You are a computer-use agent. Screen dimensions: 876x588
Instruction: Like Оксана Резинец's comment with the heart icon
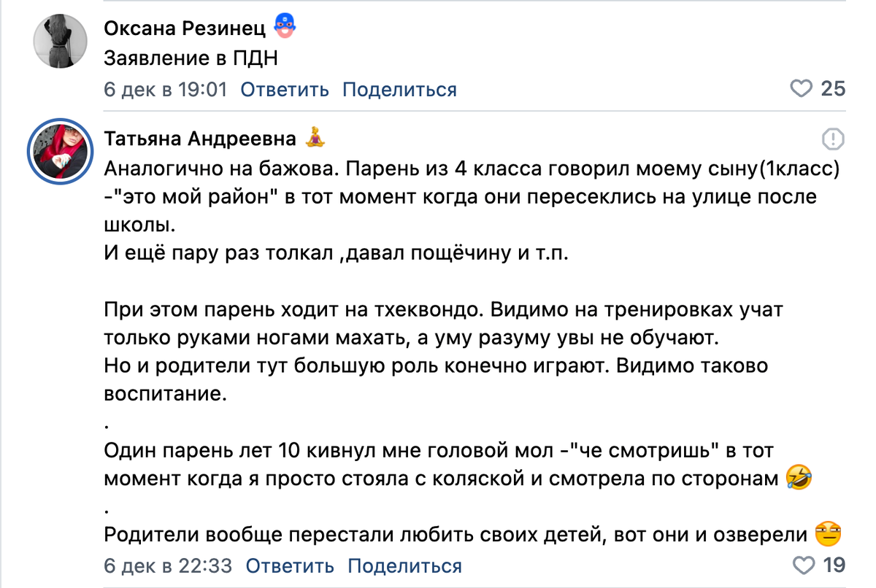[x=803, y=89]
